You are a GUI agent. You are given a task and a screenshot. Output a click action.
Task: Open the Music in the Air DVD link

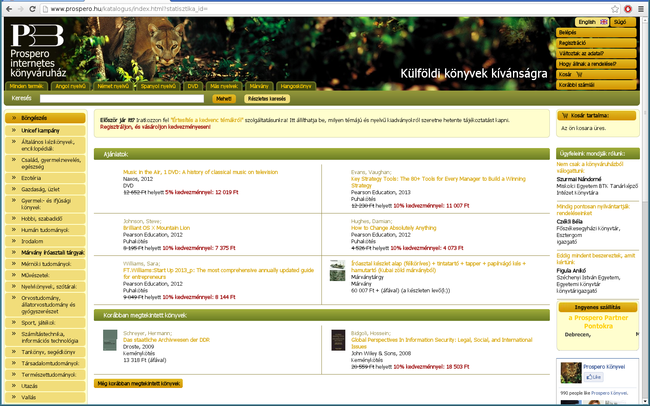click(200, 172)
